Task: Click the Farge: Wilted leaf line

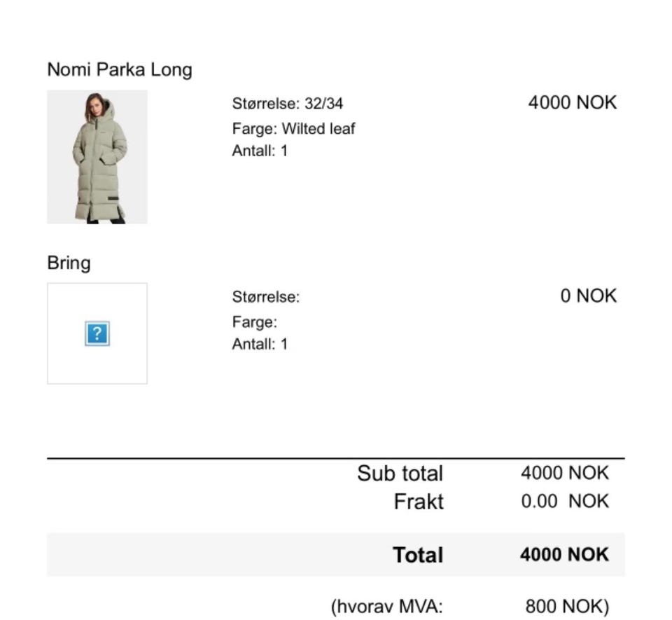Action: (x=294, y=129)
